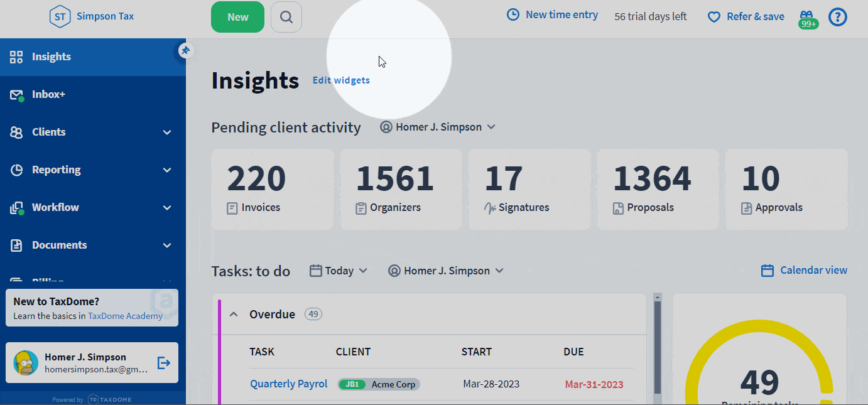The width and height of the screenshot is (868, 405).
Task: Open the 220 Invoices card
Action: click(272, 190)
